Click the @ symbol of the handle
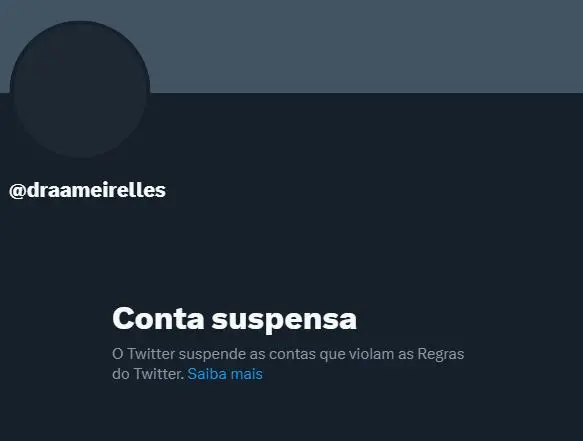Image resolution: width=583 pixels, height=441 pixels. point(17,191)
